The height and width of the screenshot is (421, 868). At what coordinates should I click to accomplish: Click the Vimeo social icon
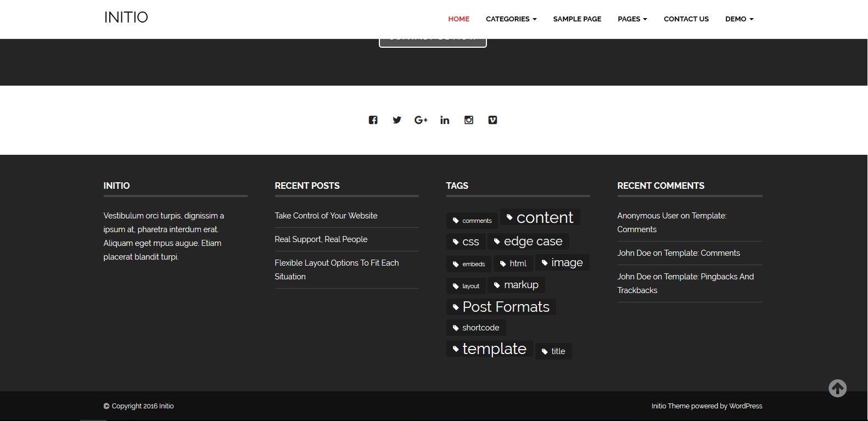coord(492,120)
